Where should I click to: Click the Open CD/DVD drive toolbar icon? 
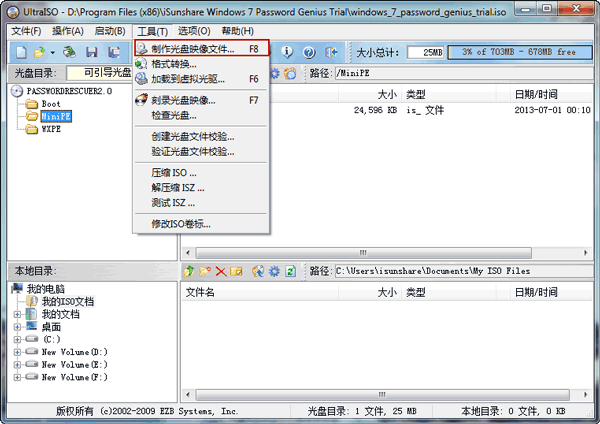click(69, 52)
